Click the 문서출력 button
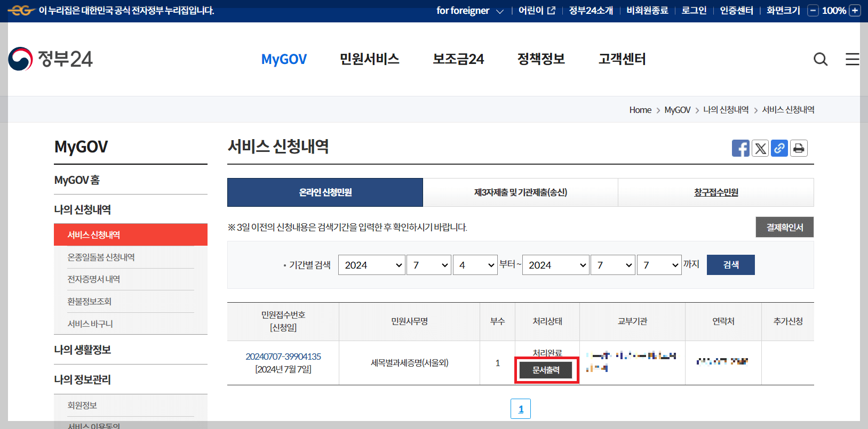Viewport: 868px width, 429px height. 546,370
